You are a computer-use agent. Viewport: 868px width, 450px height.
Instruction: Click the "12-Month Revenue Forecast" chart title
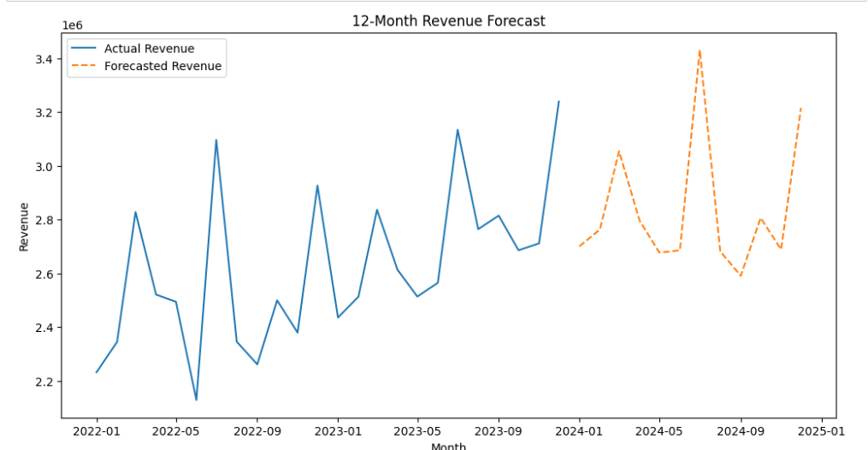448,21
